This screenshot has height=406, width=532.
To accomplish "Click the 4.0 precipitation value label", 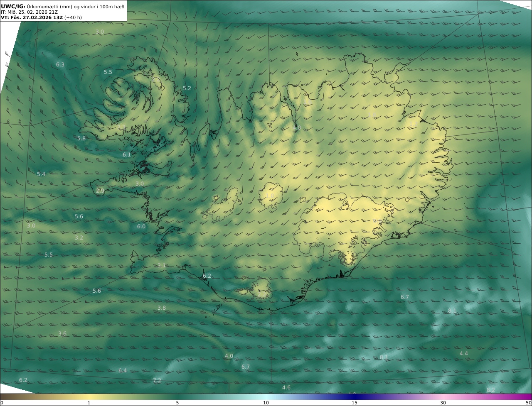I will point(229,356).
